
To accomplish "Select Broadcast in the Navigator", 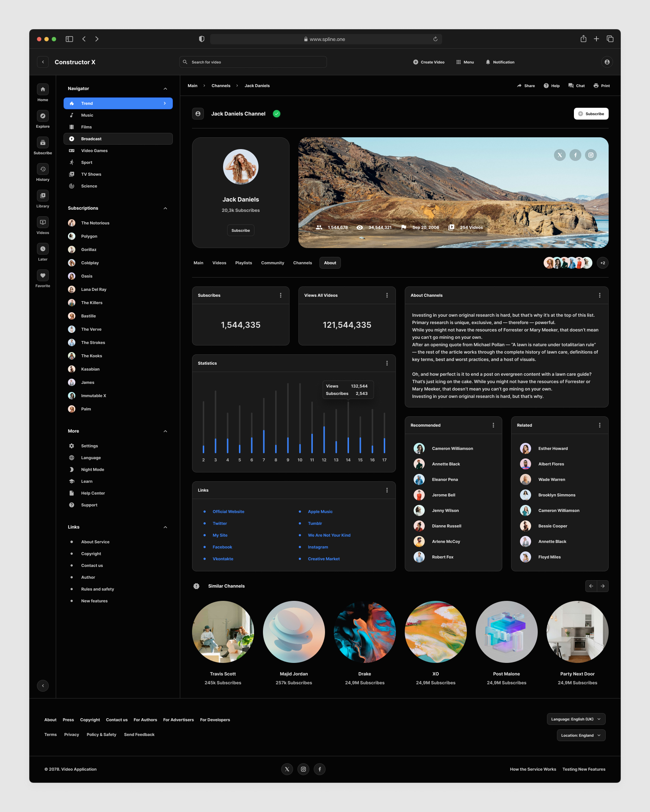I will 118,139.
